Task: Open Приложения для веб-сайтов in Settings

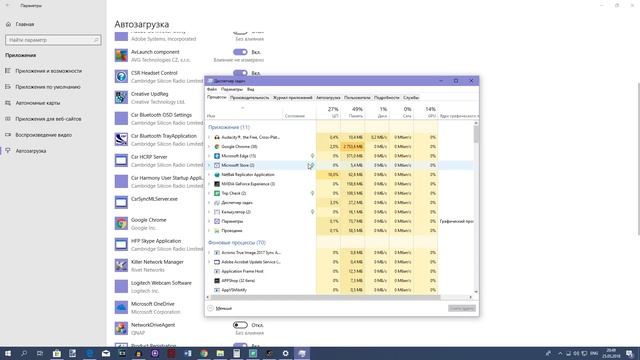Action: tap(48, 119)
